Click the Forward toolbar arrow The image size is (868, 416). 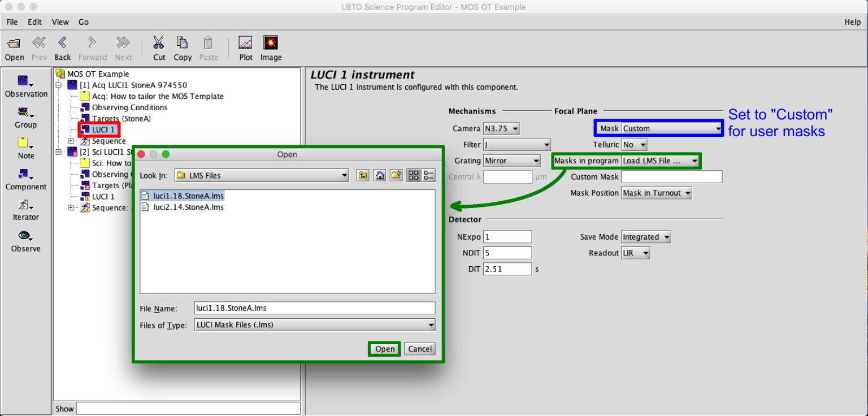[92, 43]
